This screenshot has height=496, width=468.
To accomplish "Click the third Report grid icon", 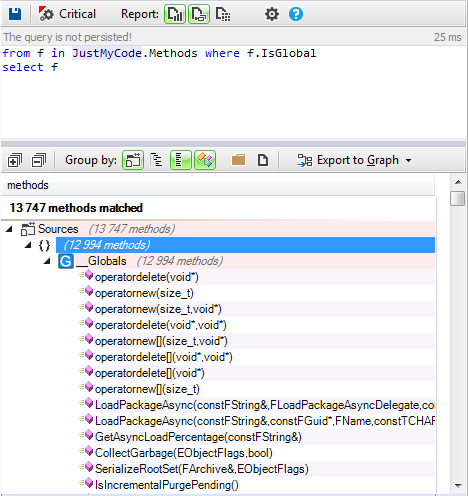I will click(223, 14).
